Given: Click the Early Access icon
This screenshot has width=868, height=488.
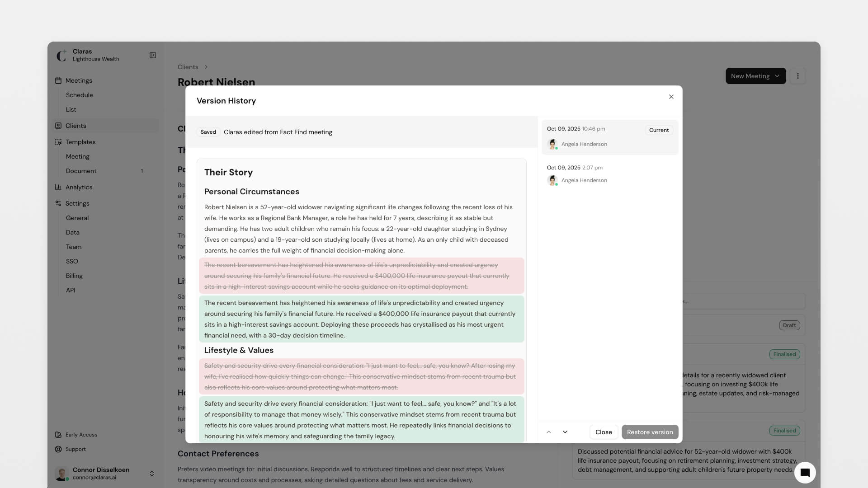Looking at the screenshot, I should pyautogui.click(x=58, y=435).
